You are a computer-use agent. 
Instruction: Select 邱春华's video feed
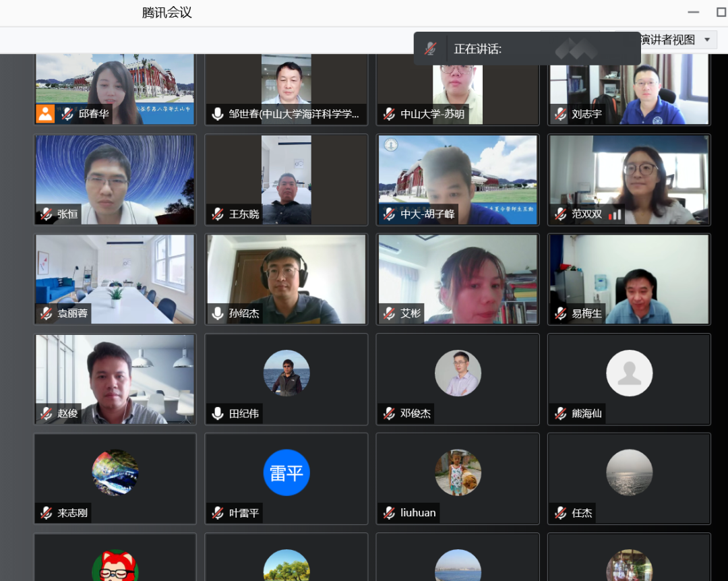pos(115,89)
